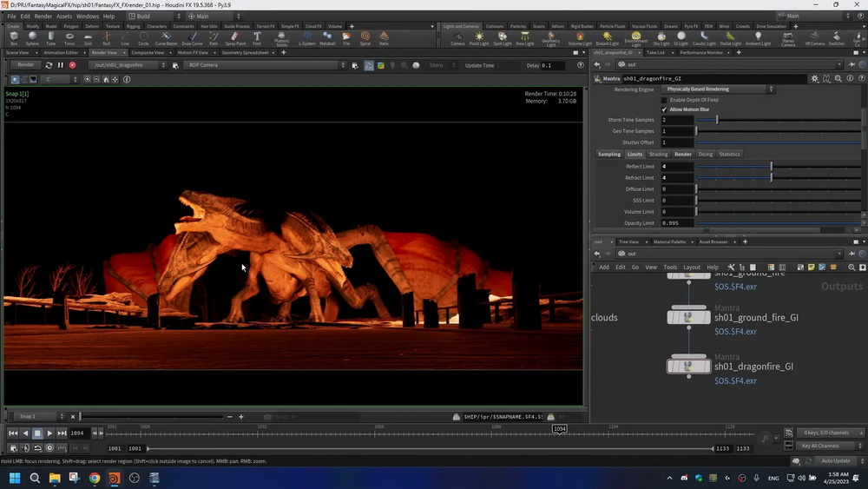Switch to the Geometry Spreadsheet tab

(245, 53)
